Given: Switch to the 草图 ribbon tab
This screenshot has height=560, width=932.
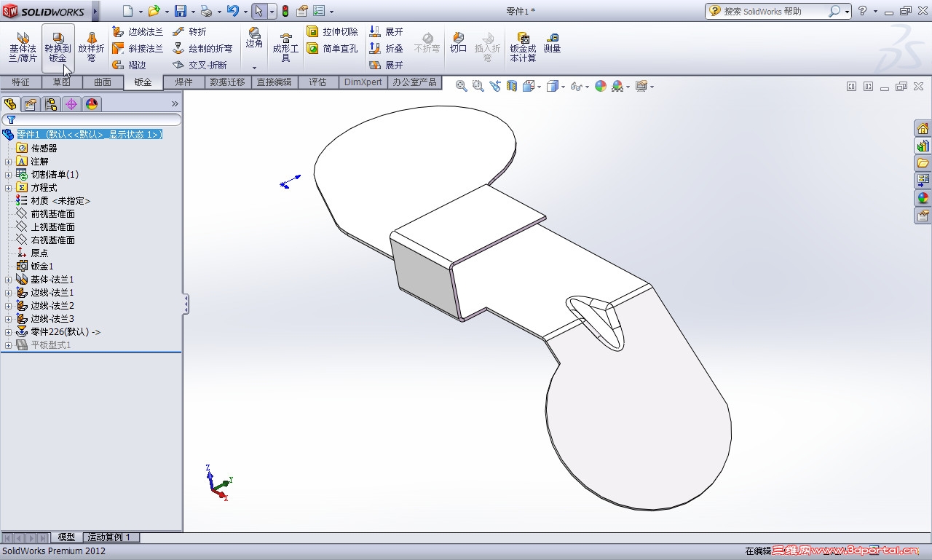Looking at the screenshot, I should coord(62,82).
